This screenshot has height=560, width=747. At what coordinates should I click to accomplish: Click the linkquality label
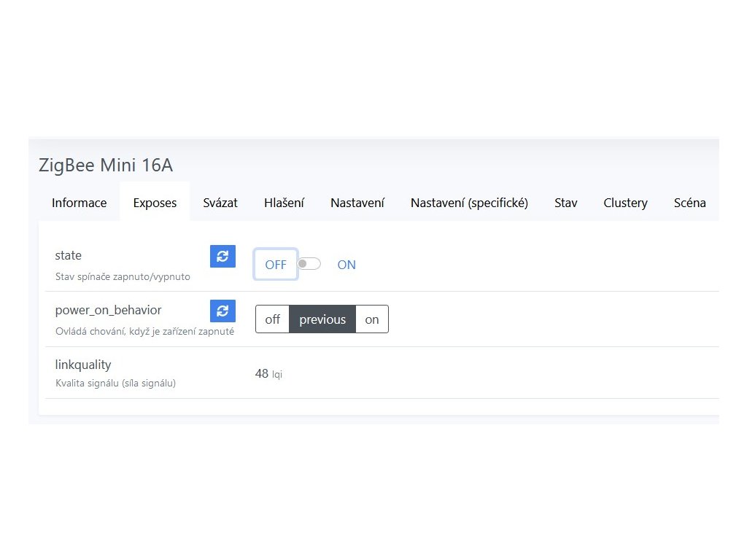point(83,365)
